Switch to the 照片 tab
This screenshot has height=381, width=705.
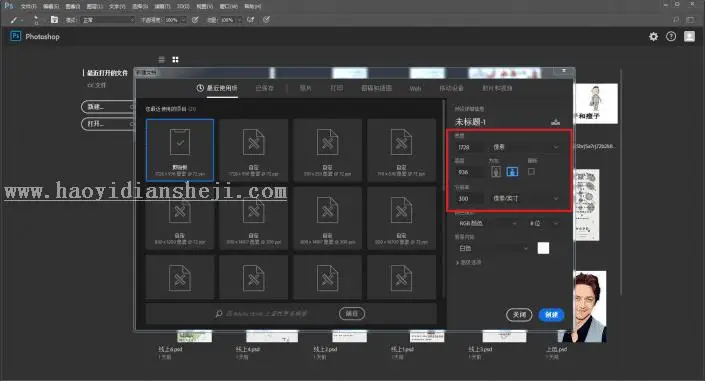click(x=305, y=88)
